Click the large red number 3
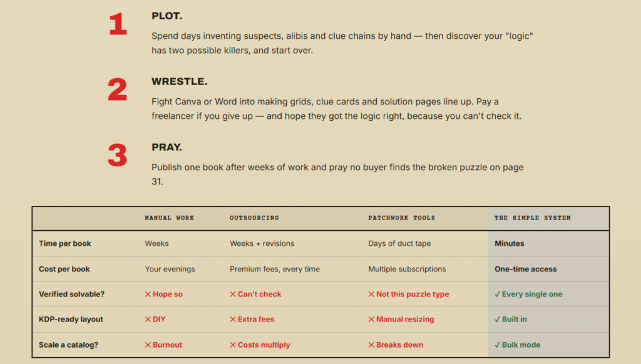Screen dimensions: 641x364 [118, 155]
